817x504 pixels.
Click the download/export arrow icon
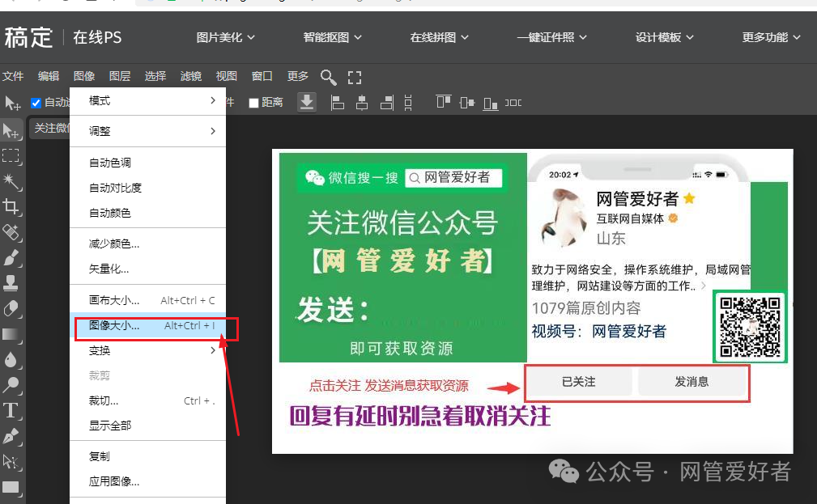pyautogui.click(x=307, y=102)
